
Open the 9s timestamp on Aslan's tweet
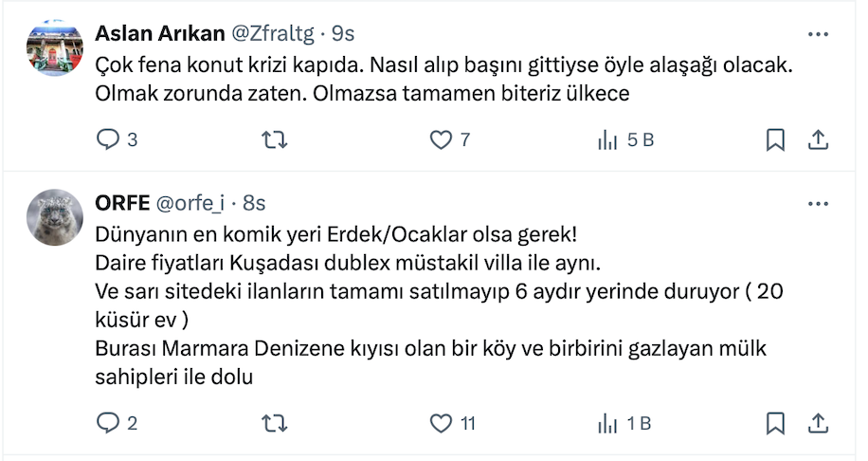342,34
